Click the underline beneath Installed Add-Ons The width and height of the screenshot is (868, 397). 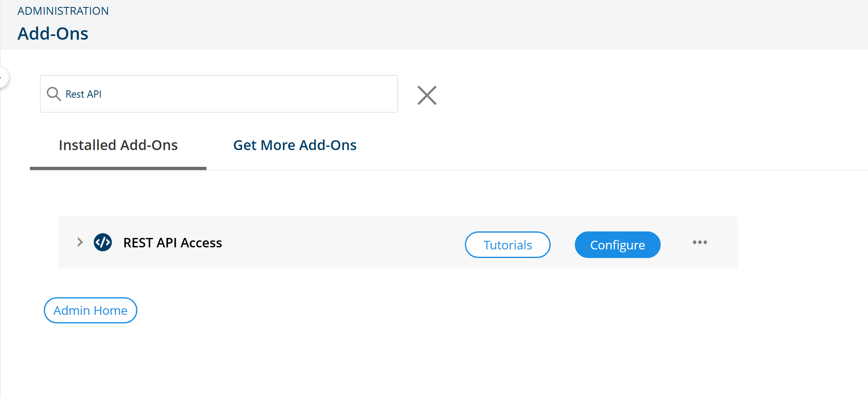tap(118, 168)
